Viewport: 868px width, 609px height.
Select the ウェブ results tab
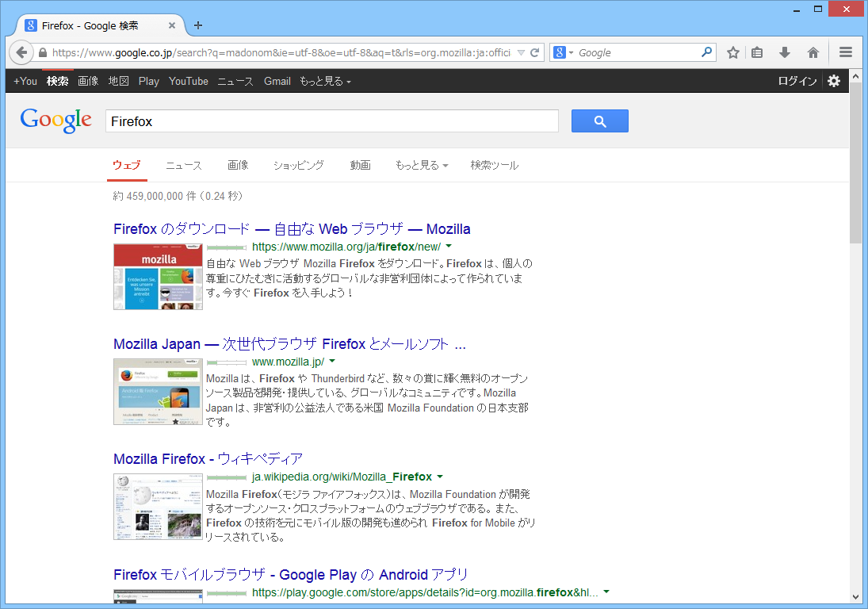pyautogui.click(x=127, y=165)
